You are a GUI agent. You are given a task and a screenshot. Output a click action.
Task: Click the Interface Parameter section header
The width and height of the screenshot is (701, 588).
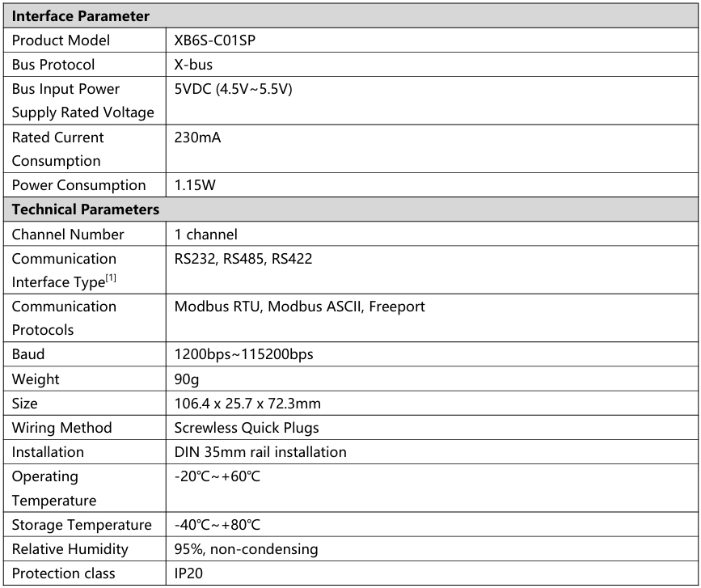351,16
